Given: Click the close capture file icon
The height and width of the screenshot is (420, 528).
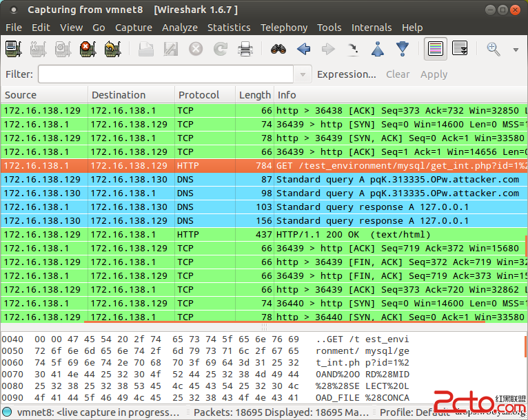Looking at the screenshot, I should (x=196, y=49).
